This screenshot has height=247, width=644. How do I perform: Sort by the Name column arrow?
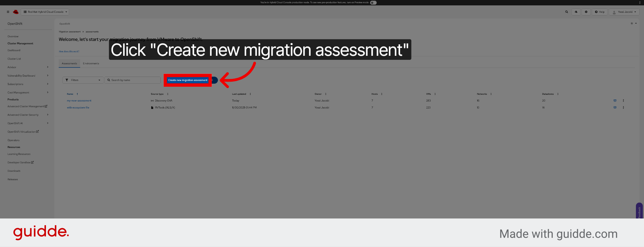coord(77,94)
